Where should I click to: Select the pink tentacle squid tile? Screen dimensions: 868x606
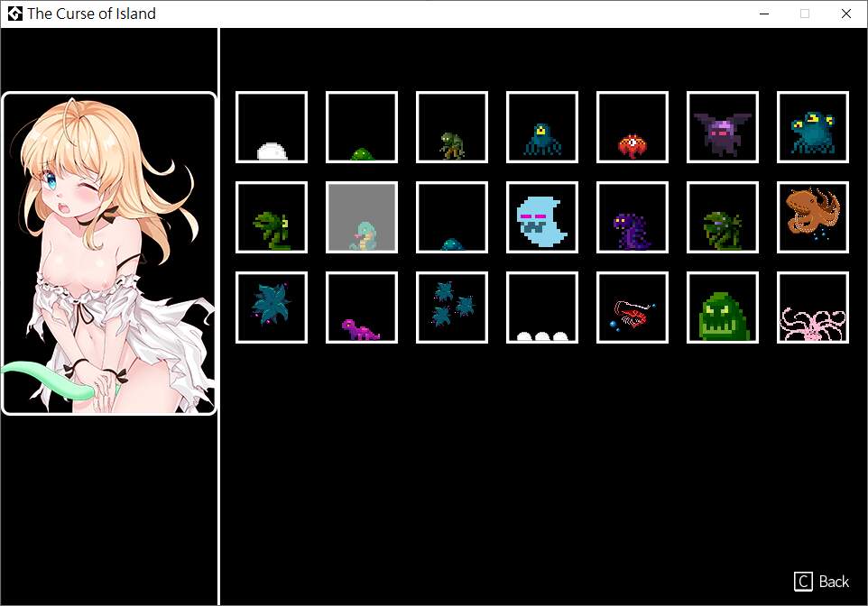813,308
